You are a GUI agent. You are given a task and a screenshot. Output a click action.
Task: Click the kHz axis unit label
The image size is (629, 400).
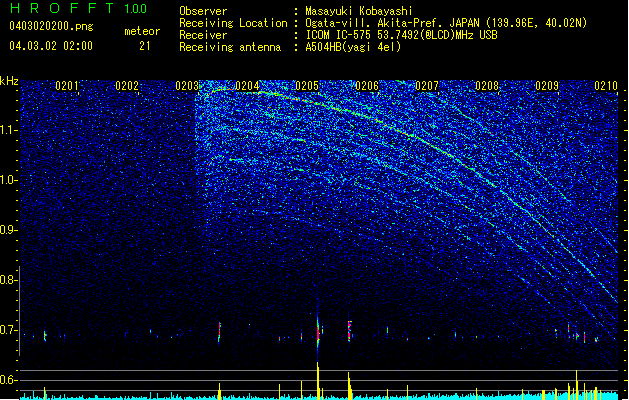tap(9, 81)
